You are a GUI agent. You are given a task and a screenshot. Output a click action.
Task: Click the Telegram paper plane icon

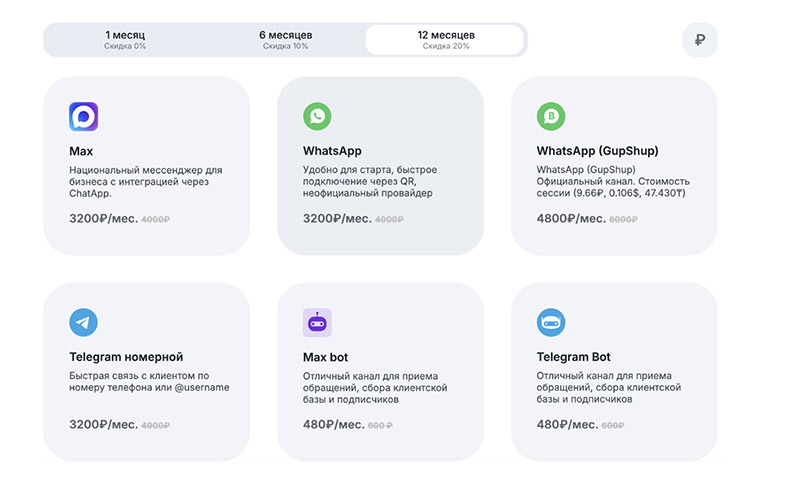(83, 322)
